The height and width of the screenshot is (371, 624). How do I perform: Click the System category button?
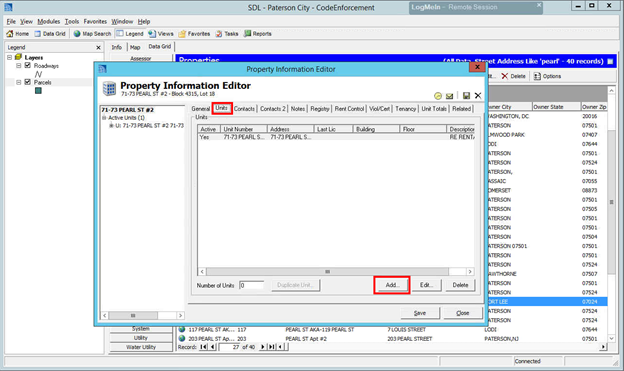pyautogui.click(x=141, y=329)
